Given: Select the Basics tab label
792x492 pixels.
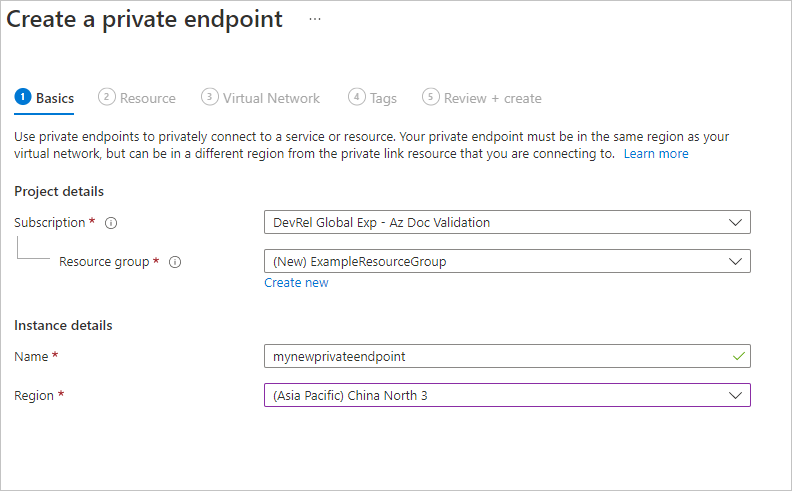Looking at the screenshot, I should tap(55, 98).
